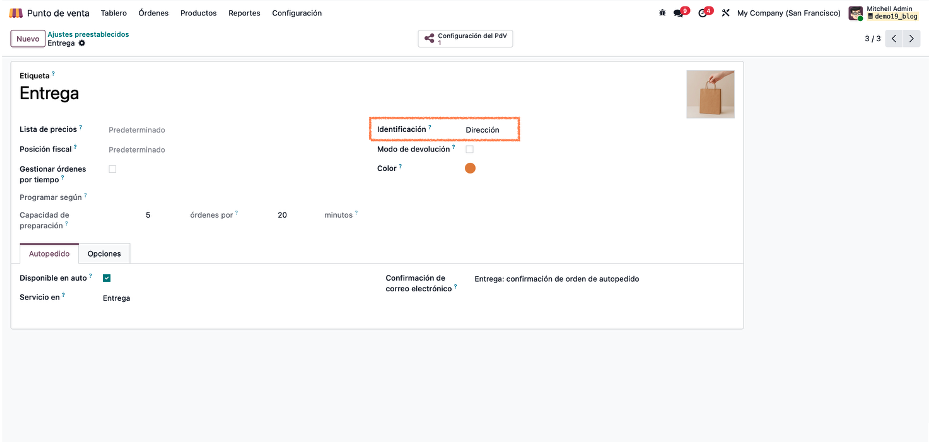
Task: Click the orange Color swatch
Action: coord(470,168)
